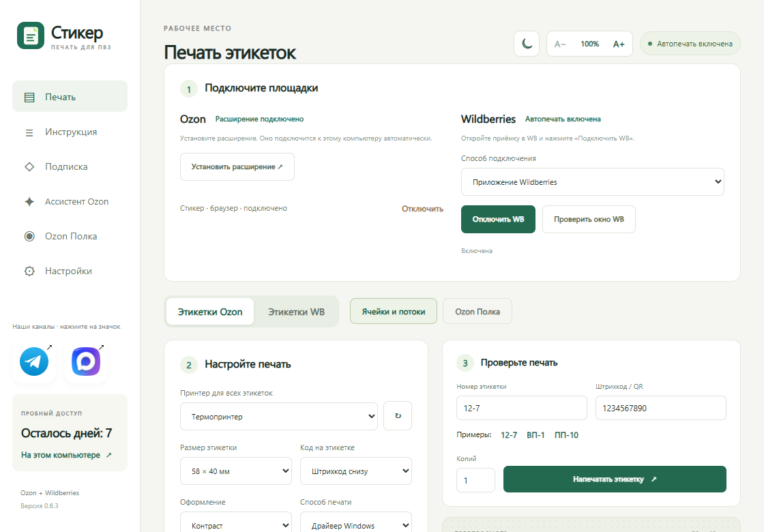Decrease font size with A− button
764x532 pixels.
pyautogui.click(x=560, y=44)
